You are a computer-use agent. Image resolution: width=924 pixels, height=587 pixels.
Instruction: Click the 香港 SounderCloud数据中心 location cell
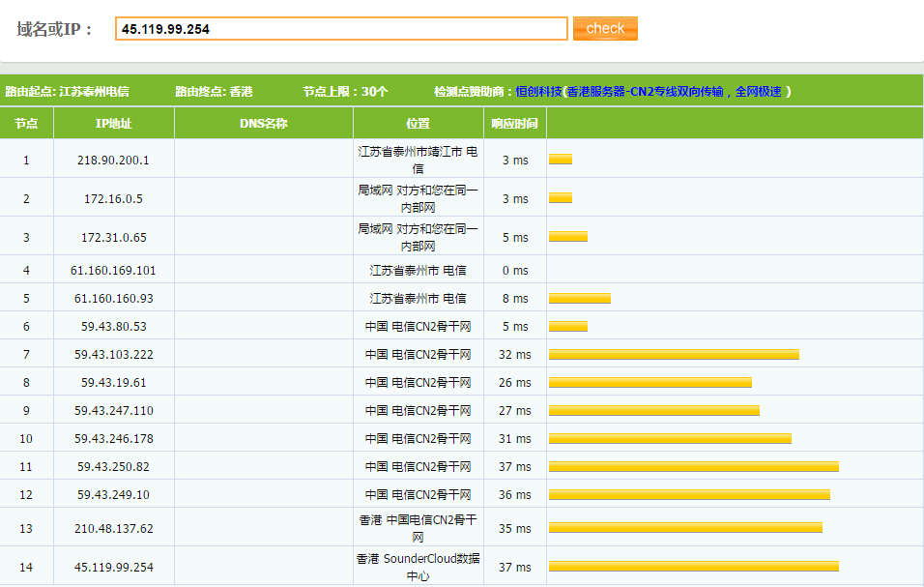418,567
